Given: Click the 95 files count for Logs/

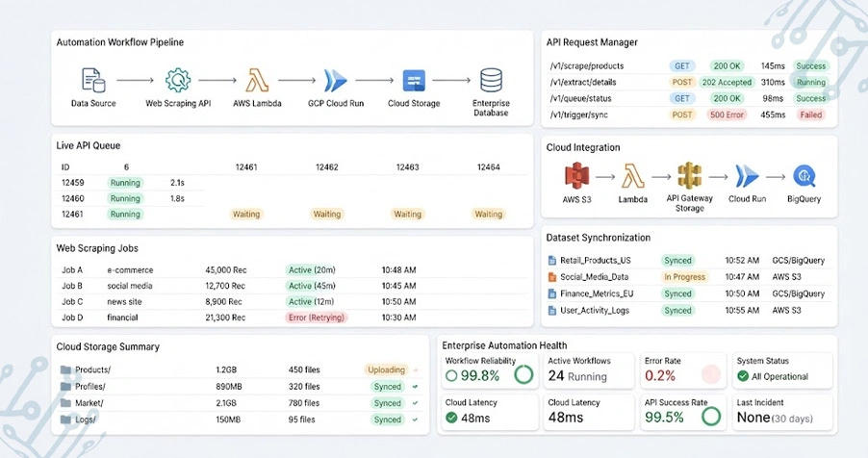Looking at the screenshot, I should pos(301,420).
